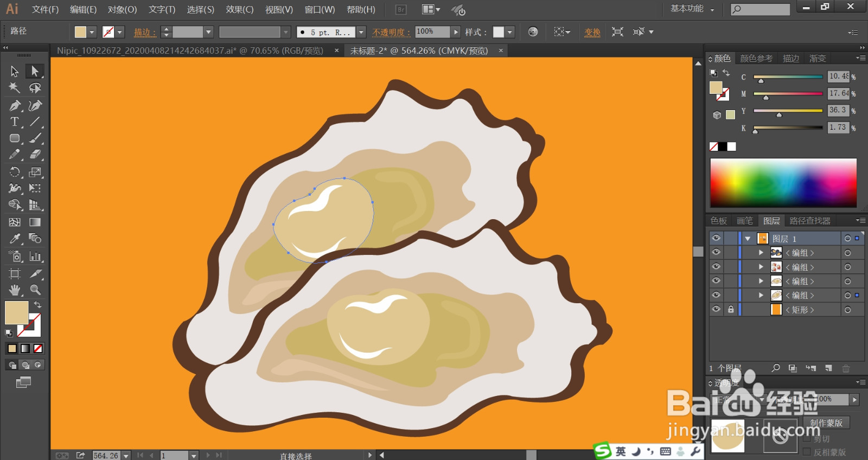This screenshot has width=868, height=460.
Task: Delete selection trash icon in Layers panel
Action: point(846,368)
